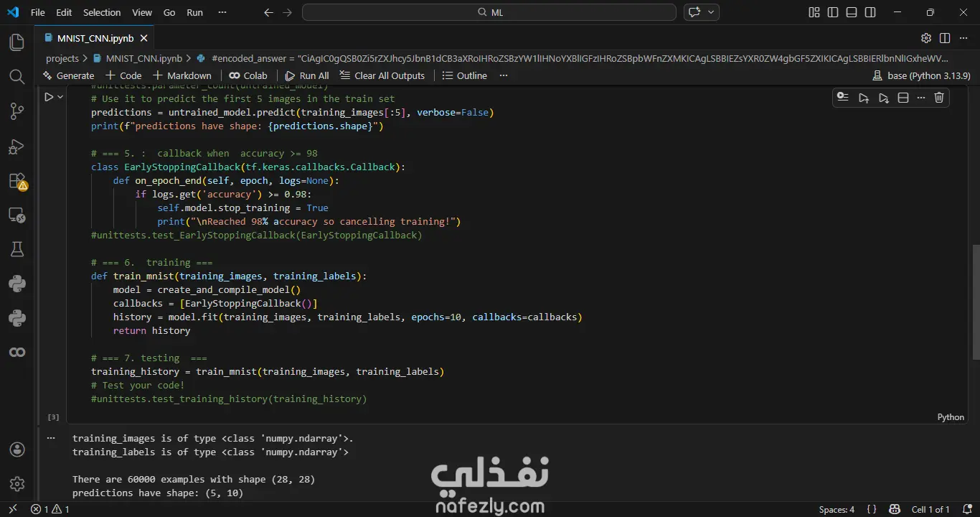Open the Go menu
Viewport: 980px width, 517px height.
(169, 12)
